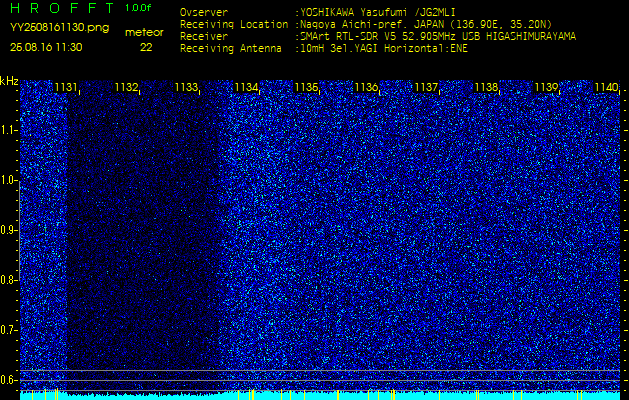Select the 10mH 3el.YAGI antenna description
The image size is (629, 400).
pyautogui.click(x=384, y=49)
